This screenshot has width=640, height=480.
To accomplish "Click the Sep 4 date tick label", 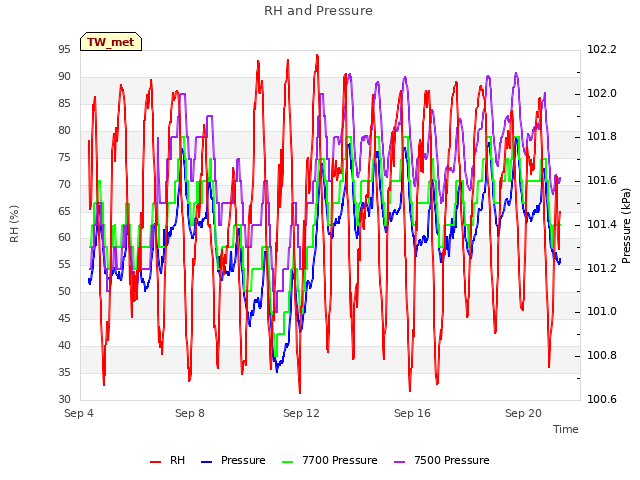I will [79, 413].
